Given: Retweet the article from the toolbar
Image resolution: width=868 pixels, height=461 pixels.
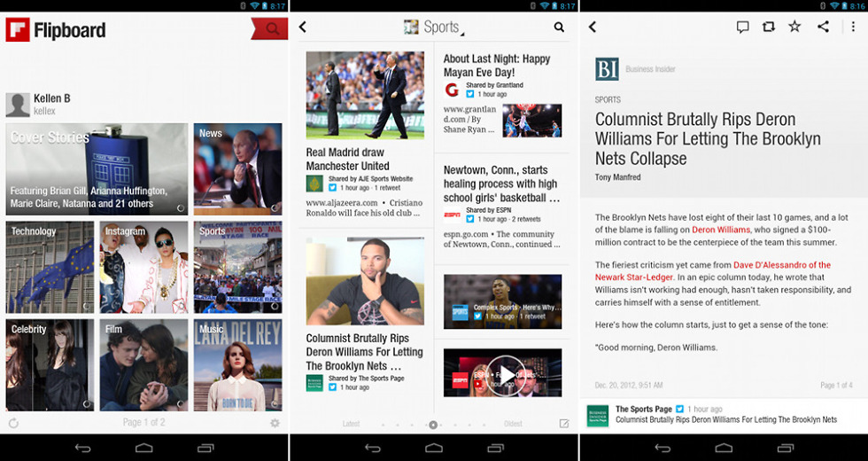Looking at the screenshot, I should click(769, 27).
